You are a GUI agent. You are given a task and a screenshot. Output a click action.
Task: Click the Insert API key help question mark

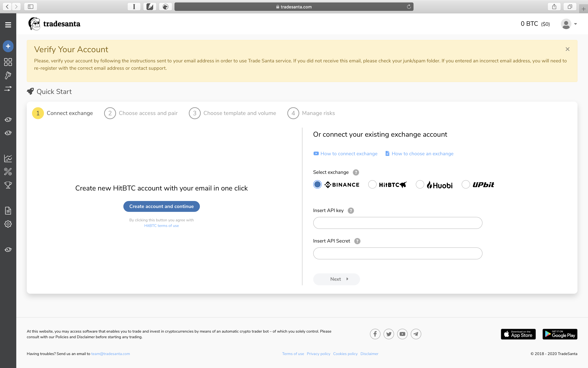coord(351,210)
